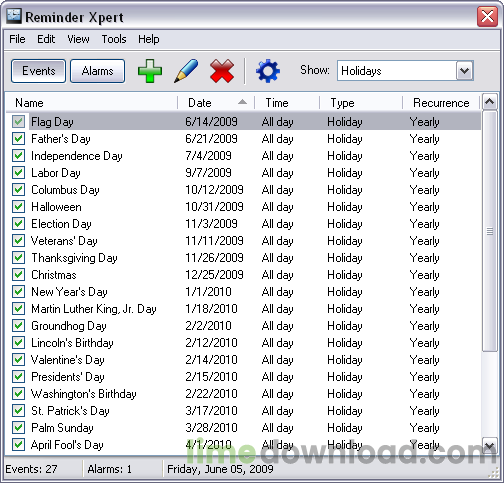Image resolution: width=504 pixels, height=483 pixels.
Task: Sort by the Name column header
Action: pyautogui.click(x=92, y=103)
